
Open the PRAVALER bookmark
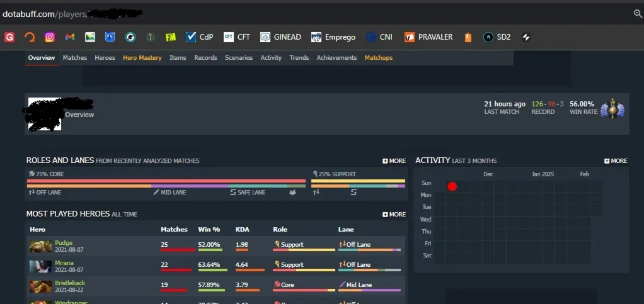point(428,37)
